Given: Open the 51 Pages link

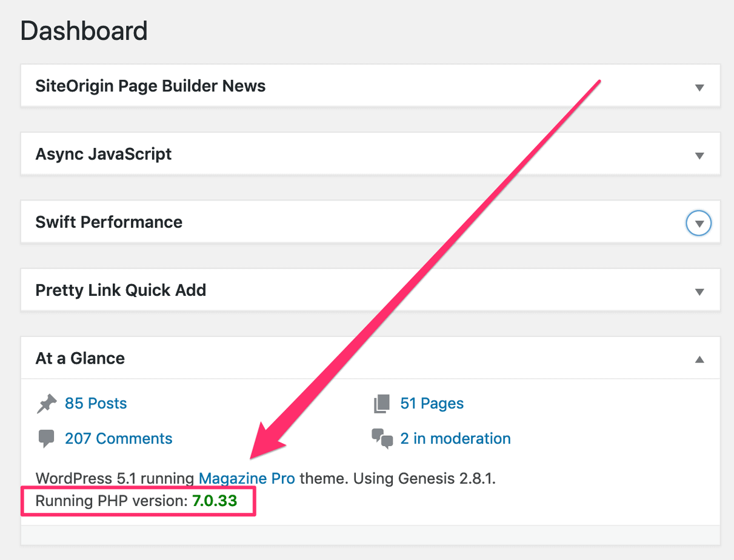Looking at the screenshot, I should [x=432, y=404].
